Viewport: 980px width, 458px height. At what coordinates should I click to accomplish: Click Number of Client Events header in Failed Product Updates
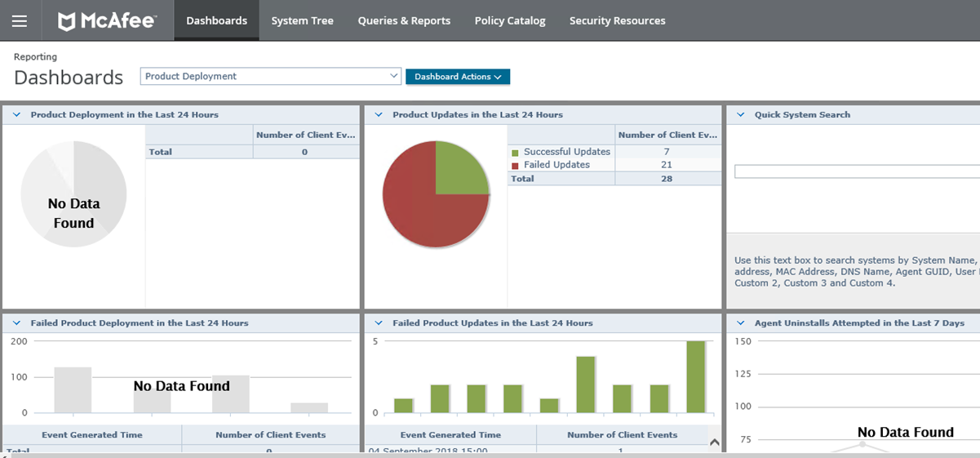pos(622,435)
